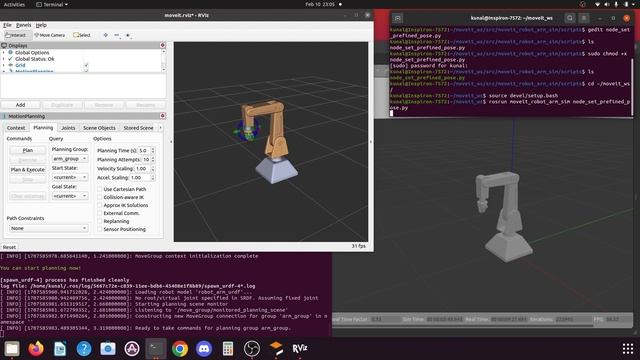The image size is (640, 360).
Task: Show more MotionPlanning tabs with arrow
Action: (160, 128)
